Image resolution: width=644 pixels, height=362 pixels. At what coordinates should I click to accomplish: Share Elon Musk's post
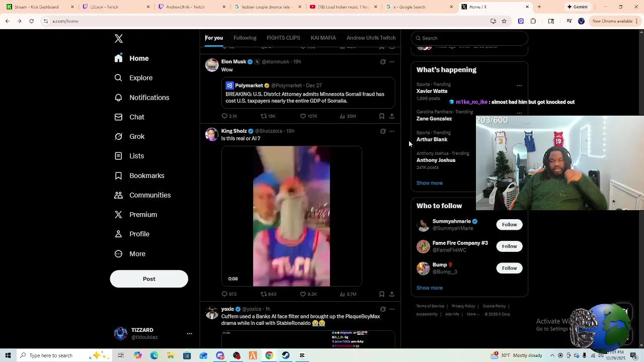[392, 116]
